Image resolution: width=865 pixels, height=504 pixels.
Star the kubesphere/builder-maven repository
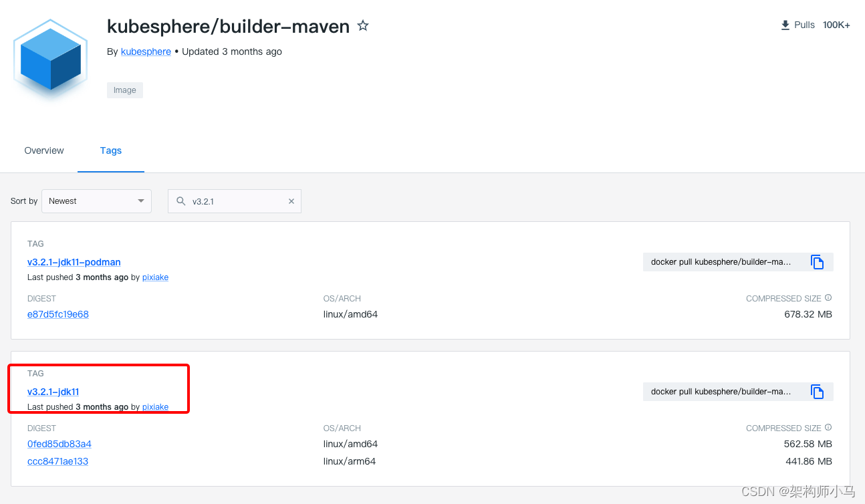coord(363,25)
